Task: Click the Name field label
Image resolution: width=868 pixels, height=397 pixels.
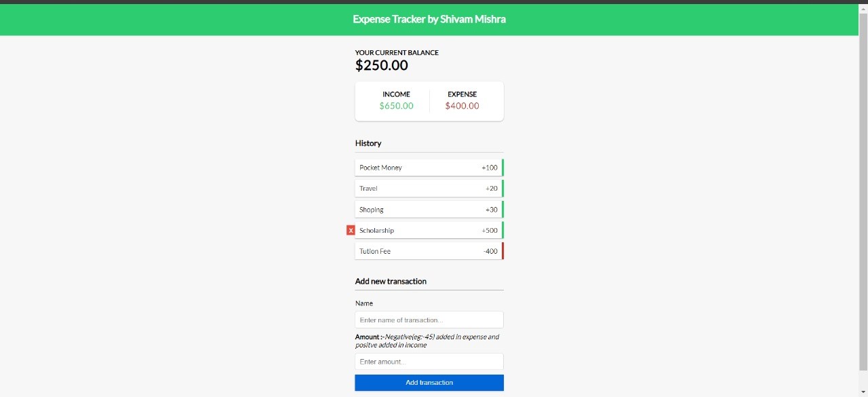Action: coord(364,303)
